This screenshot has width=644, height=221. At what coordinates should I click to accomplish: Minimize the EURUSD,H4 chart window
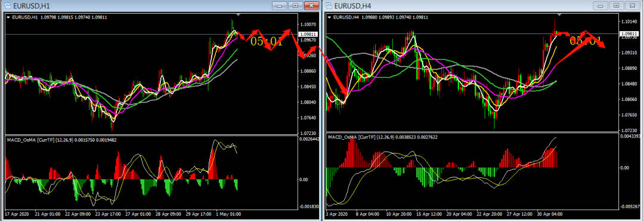pos(601,5)
